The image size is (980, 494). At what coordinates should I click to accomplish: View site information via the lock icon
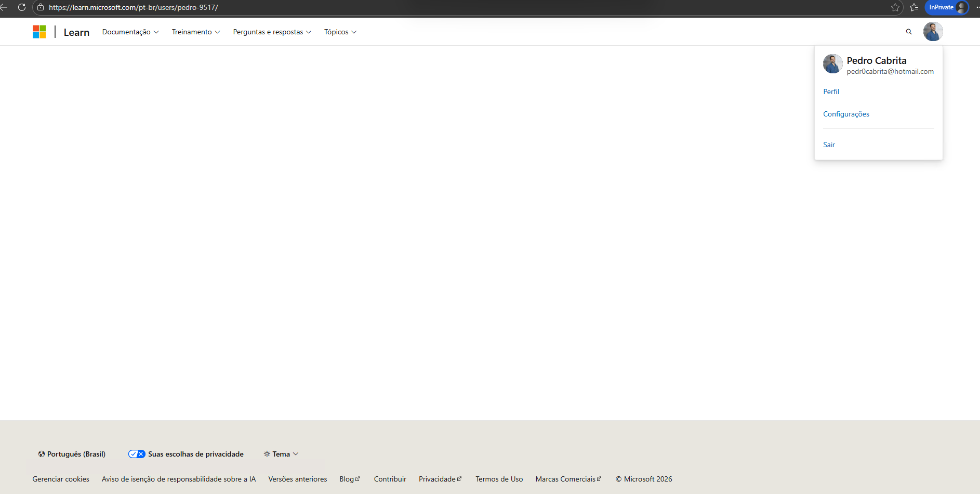[41, 7]
